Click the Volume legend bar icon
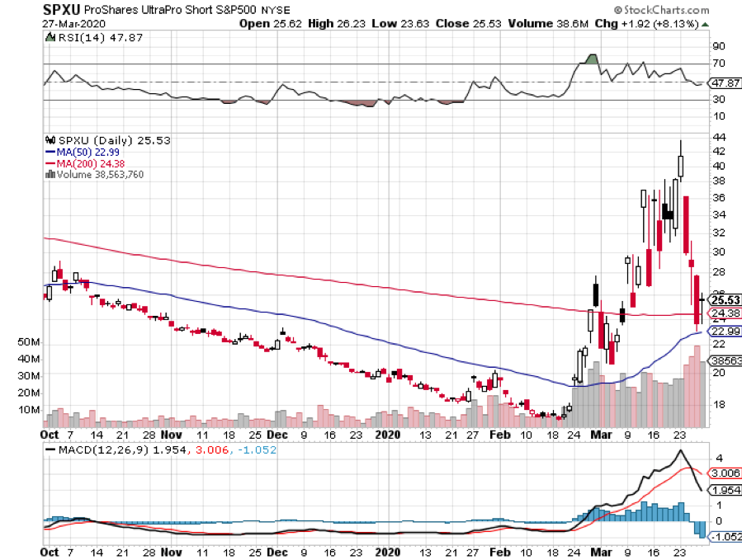742x560 pixels. [49, 174]
